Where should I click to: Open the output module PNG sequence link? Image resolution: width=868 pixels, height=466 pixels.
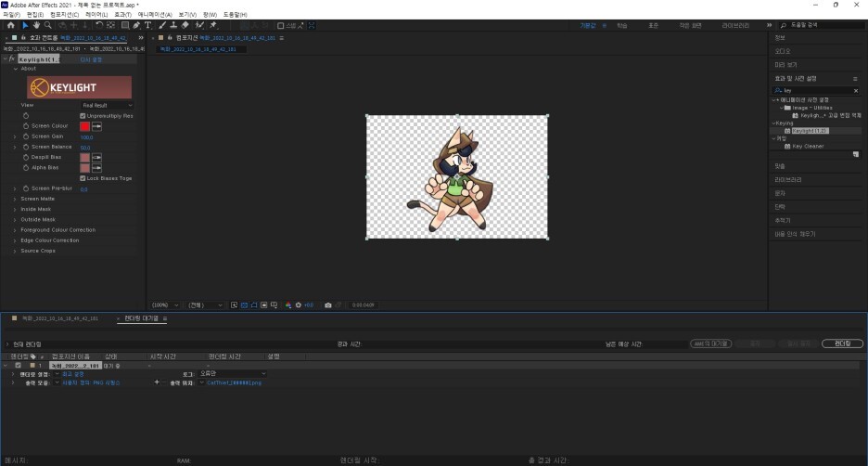[91, 382]
